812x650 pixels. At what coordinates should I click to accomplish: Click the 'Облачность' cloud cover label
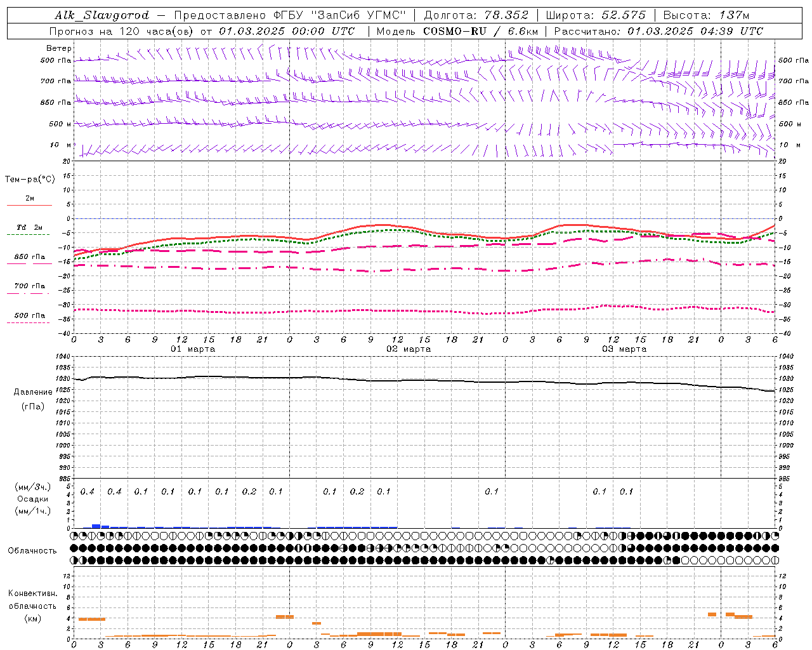(32, 551)
